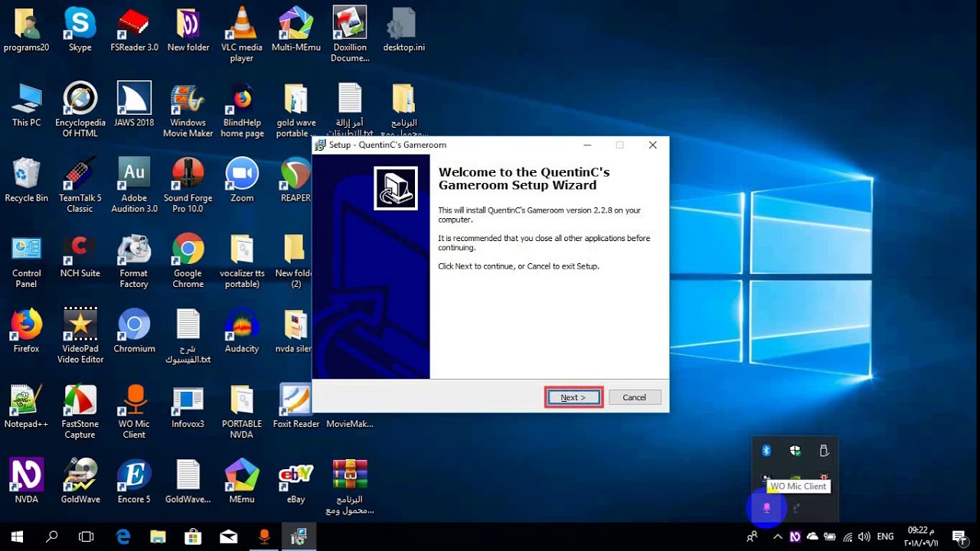Switch the ENG input language indicator
Screen dimensions: 980x551
[886, 537]
